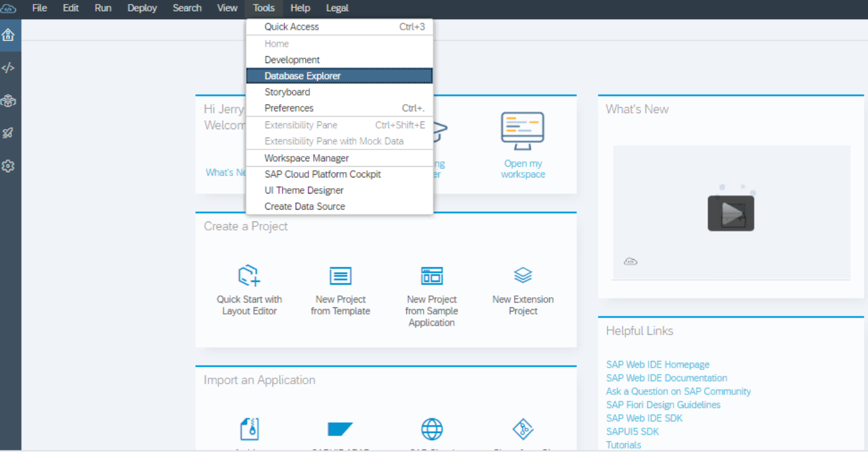The width and height of the screenshot is (868, 452).
Task: Open UI Theme Designer menu item
Action: pos(339,190)
